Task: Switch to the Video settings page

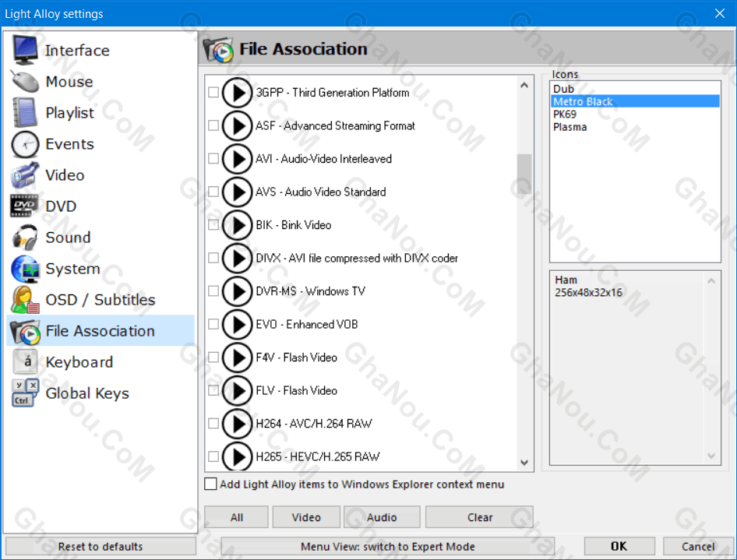Action: tap(100, 175)
